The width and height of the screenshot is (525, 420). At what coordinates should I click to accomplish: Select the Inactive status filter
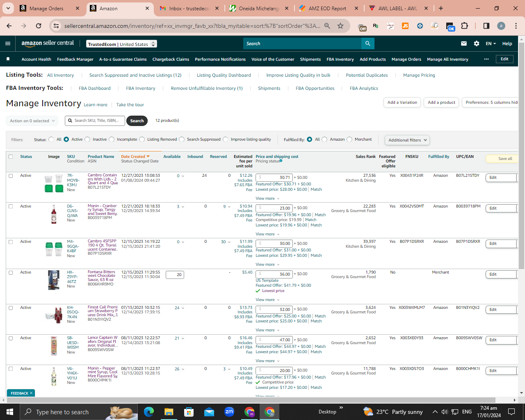click(x=87, y=139)
